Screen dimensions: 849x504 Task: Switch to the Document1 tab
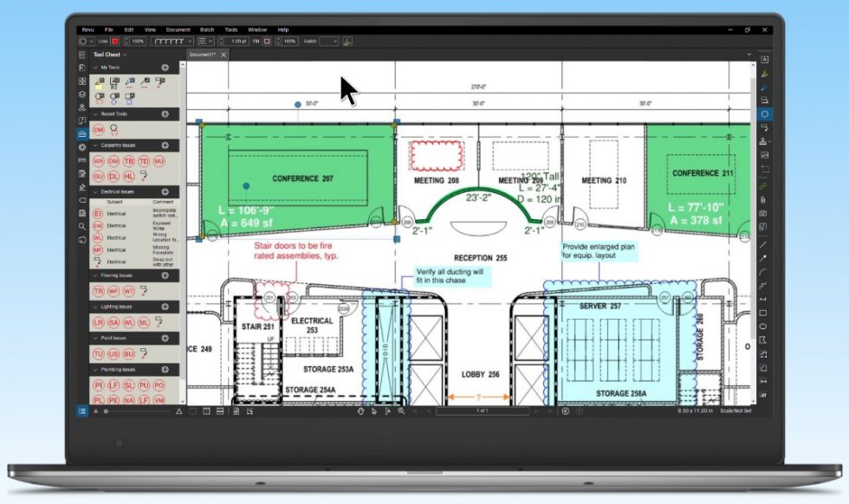point(201,53)
